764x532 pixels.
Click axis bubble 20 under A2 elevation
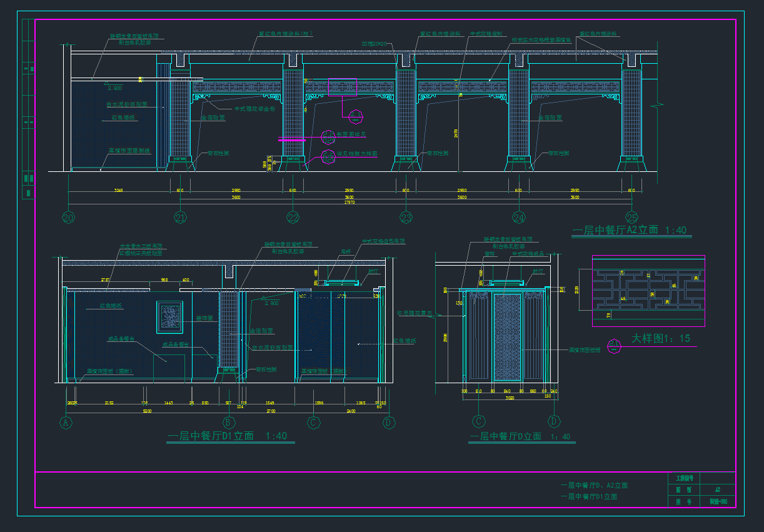click(68, 218)
